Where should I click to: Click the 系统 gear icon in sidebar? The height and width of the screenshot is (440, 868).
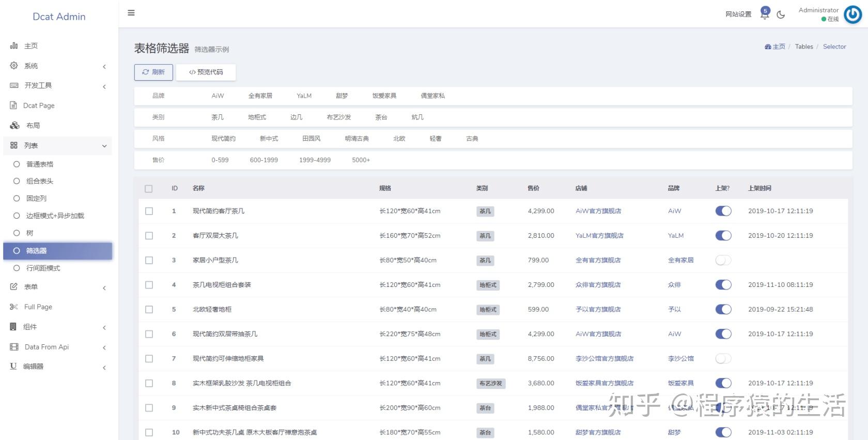(x=14, y=66)
